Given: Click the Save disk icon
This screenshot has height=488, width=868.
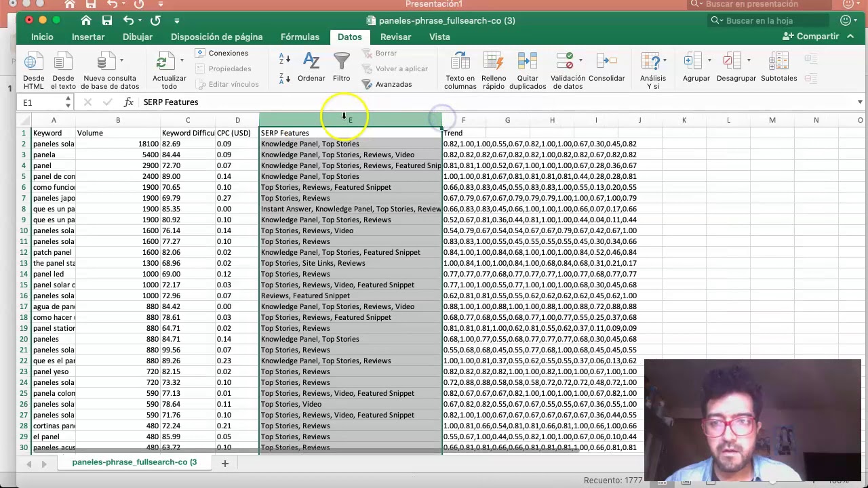Looking at the screenshot, I should 107,20.
